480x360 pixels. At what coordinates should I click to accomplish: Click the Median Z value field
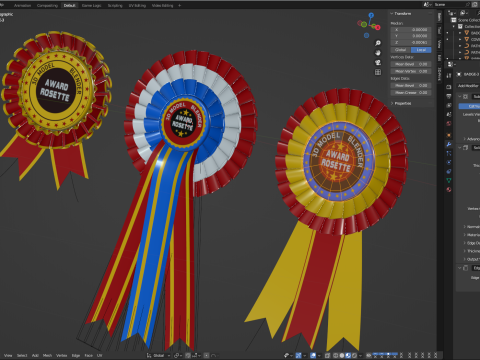coord(411,42)
